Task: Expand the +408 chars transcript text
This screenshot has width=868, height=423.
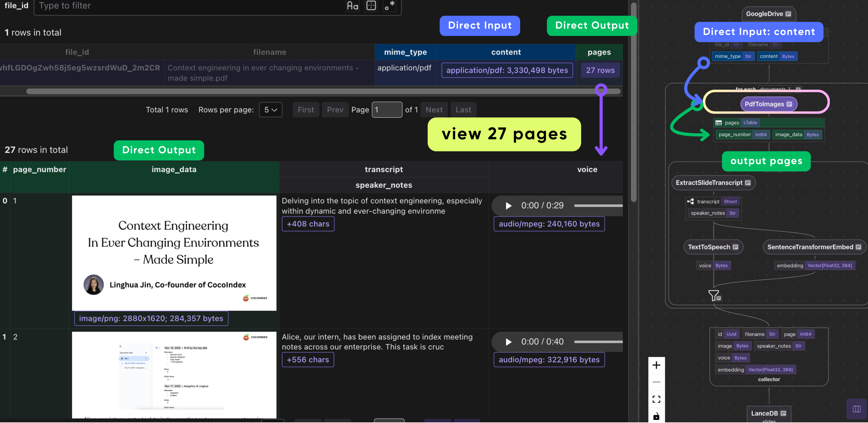Action: (308, 224)
